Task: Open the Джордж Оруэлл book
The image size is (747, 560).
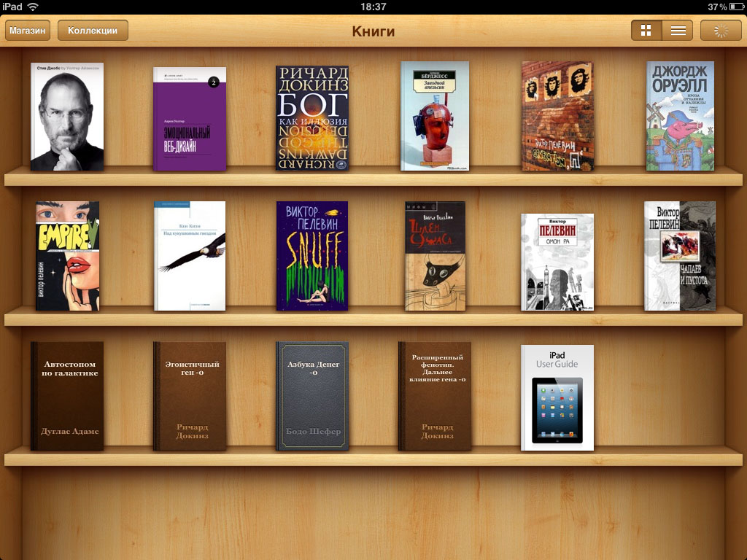Action: (x=680, y=116)
